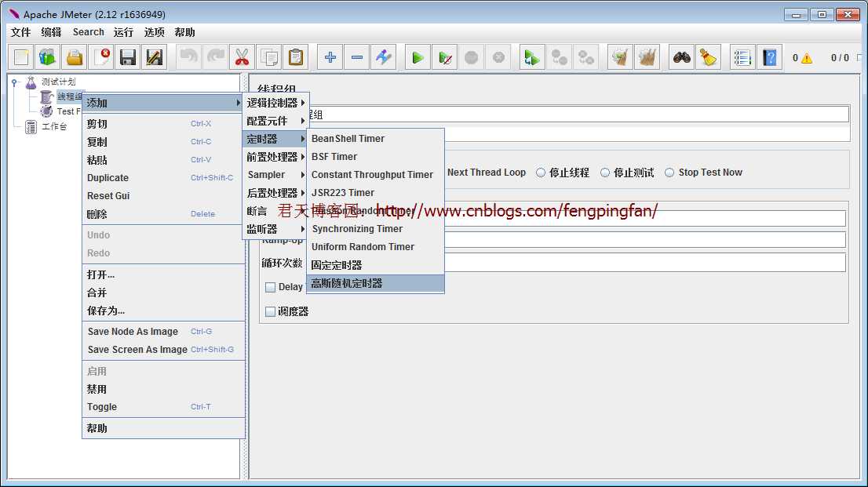Click the Shutdown toolbar icon
Viewport: 868px width, 487px height.
(x=498, y=57)
